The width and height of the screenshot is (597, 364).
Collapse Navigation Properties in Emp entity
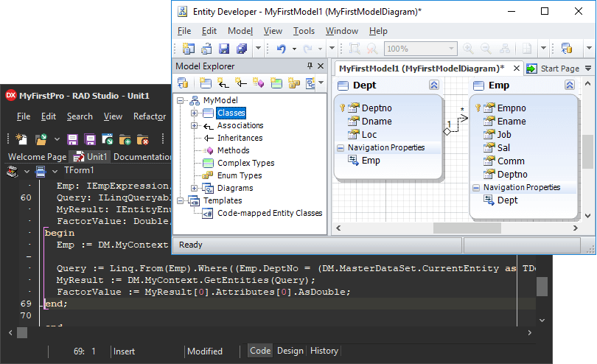(476, 188)
